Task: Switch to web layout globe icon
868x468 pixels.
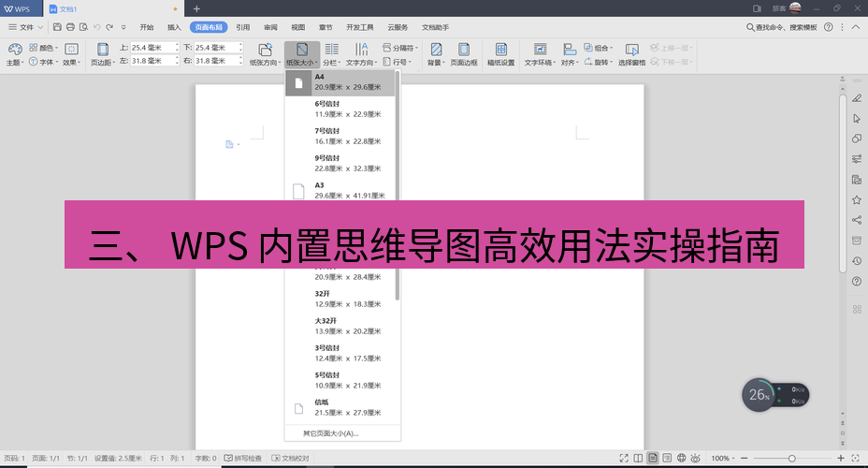Action: pyautogui.click(x=682, y=458)
